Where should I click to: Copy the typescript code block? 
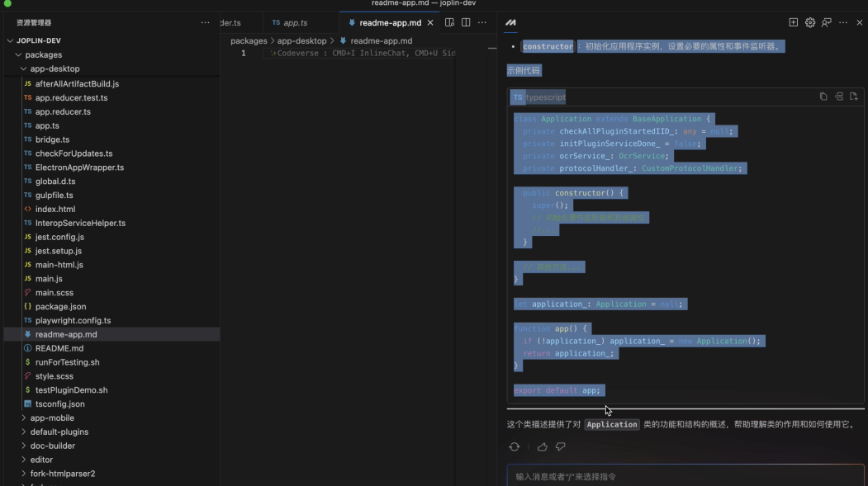823,97
